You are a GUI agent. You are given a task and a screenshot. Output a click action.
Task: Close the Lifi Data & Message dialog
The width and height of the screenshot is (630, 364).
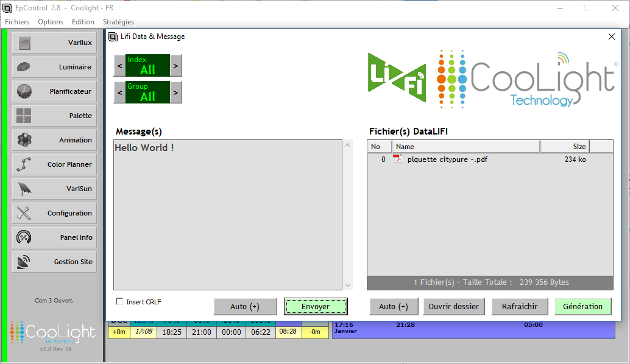[612, 37]
